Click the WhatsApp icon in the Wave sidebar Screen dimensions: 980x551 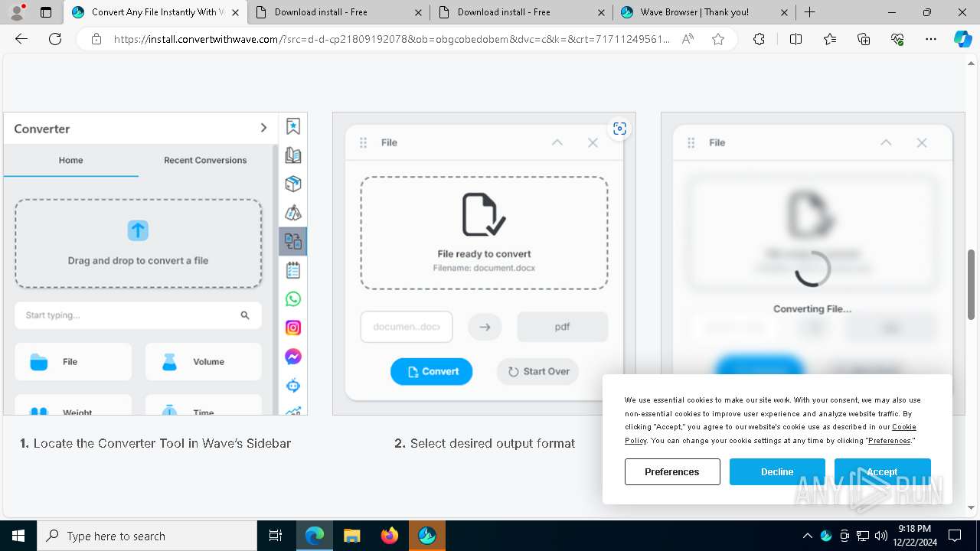tap(293, 299)
